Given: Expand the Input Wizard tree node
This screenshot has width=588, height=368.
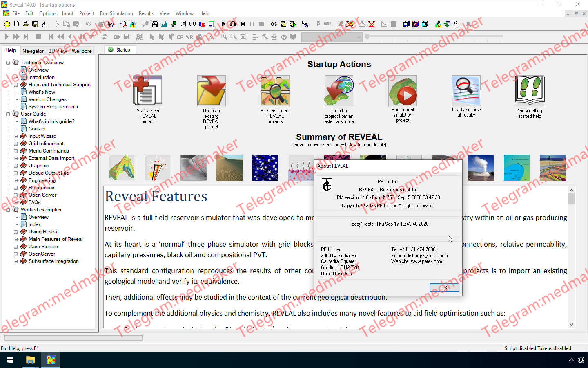Looking at the screenshot, I should coord(16,136).
